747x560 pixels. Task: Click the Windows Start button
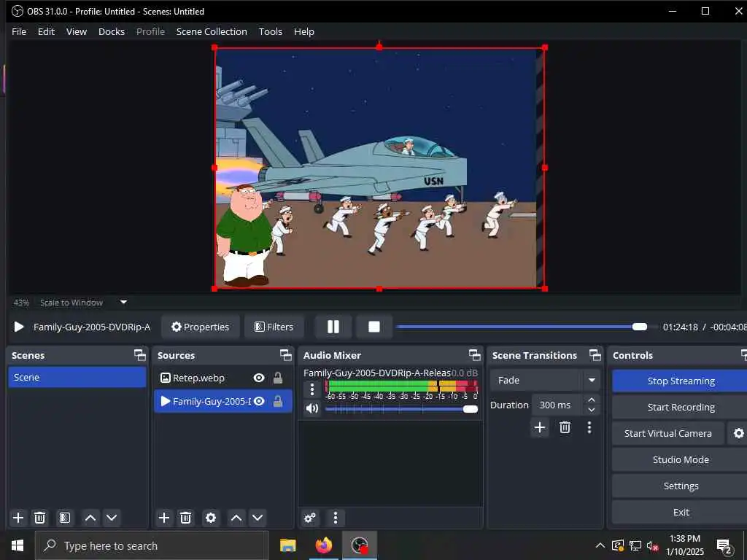coord(18,545)
